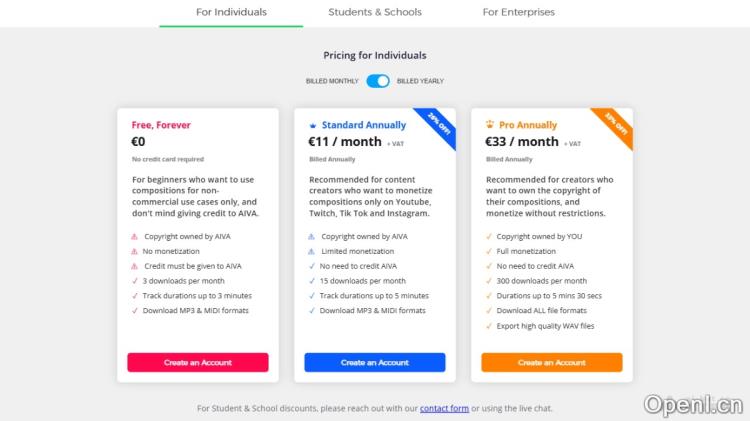This screenshot has height=421, width=750.
Task: Switch to the Students & Schools tab
Action: pyautogui.click(x=375, y=12)
